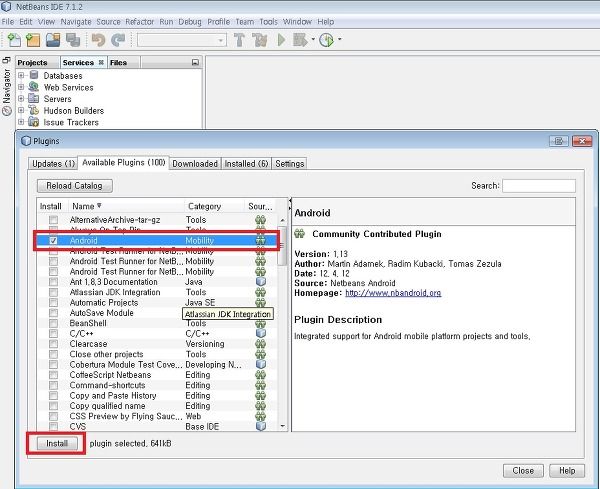Click the plugin Search field
The width and height of the screenshot is (600, 489).
539,186
